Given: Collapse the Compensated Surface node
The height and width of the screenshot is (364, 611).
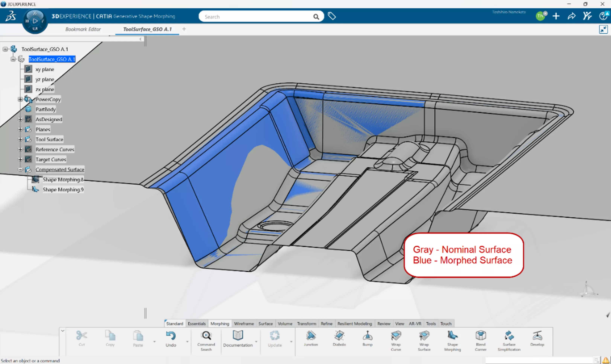Looking at the screenshot, I should tap(20, 169).
